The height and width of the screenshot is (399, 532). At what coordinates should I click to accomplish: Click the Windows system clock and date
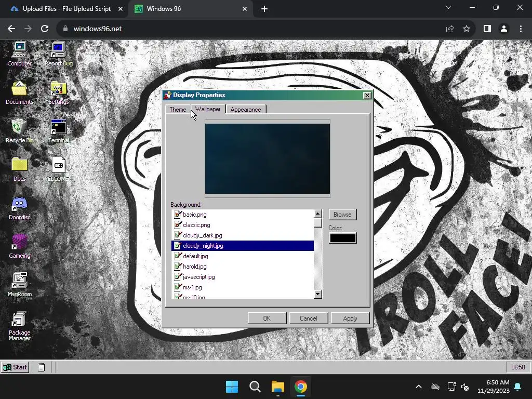(494, 387)
